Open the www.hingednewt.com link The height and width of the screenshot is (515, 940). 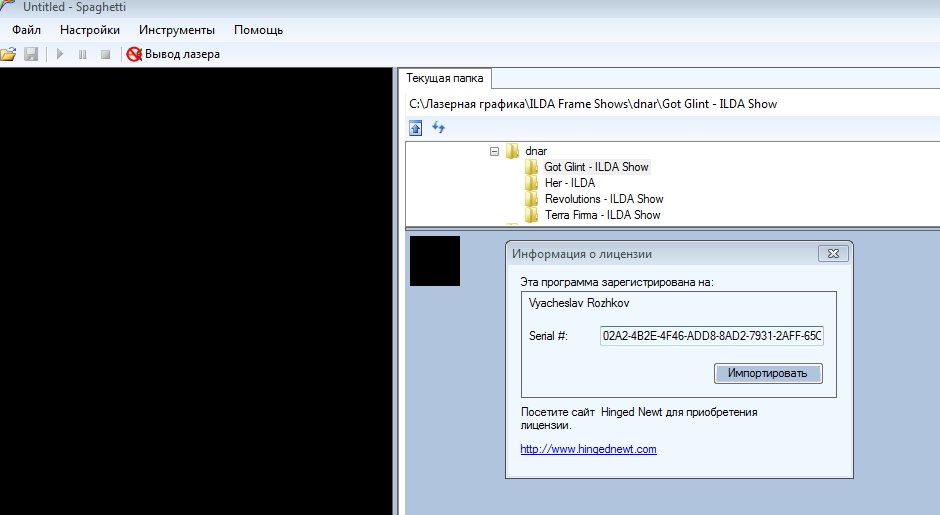tap(588, 449)
